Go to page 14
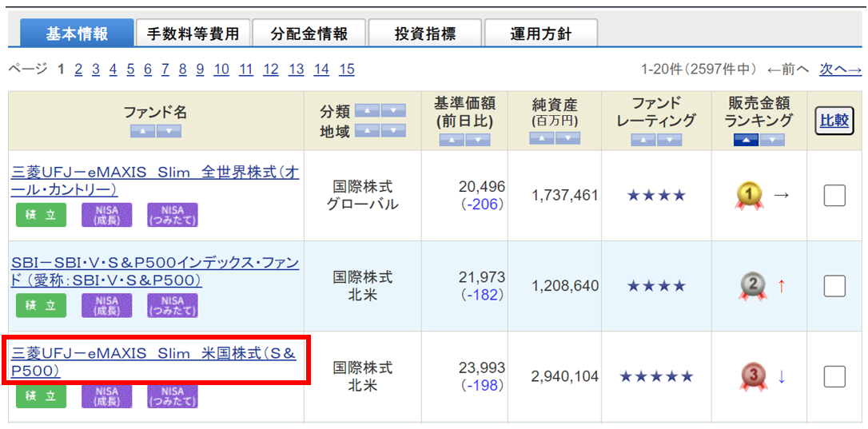 [x=321, y=70]
